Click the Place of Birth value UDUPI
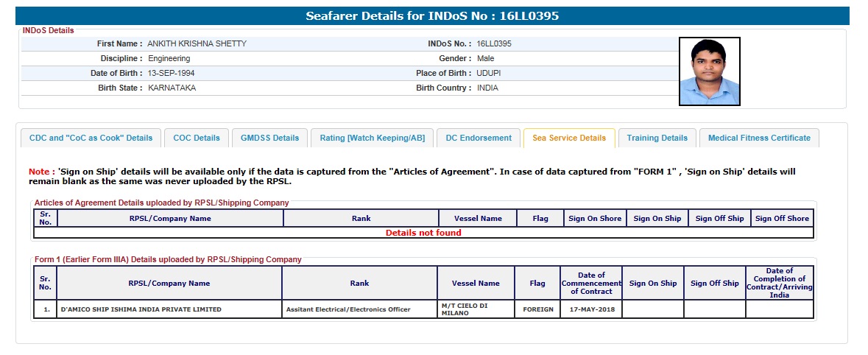This screenshot has width=868, height=355. (x=489, y=73)
